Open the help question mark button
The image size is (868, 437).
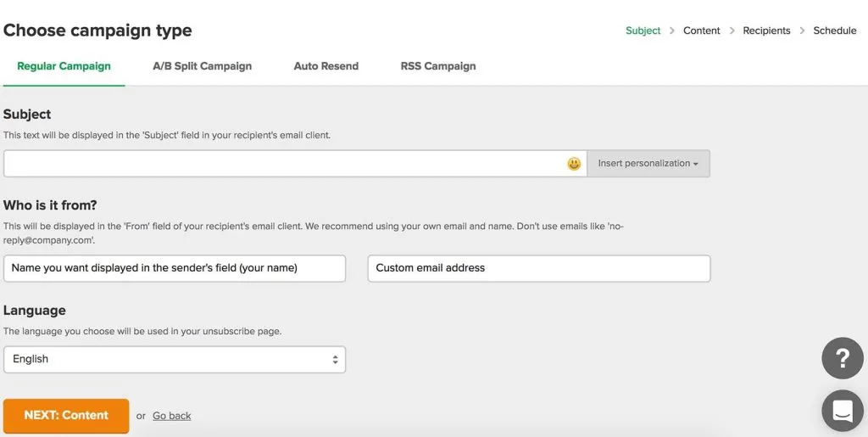pyautogui.click(x=842, y=358)
